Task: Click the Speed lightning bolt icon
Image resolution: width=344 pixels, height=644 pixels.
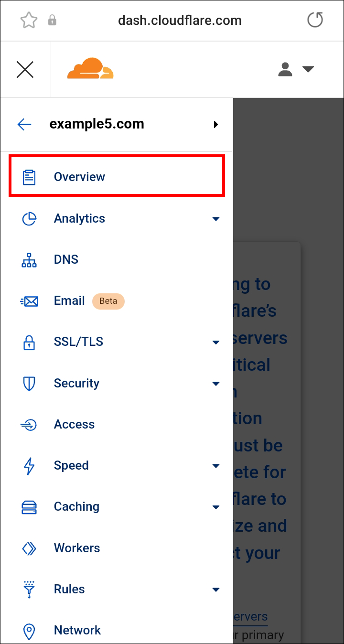Action: (x=29, y=466)
